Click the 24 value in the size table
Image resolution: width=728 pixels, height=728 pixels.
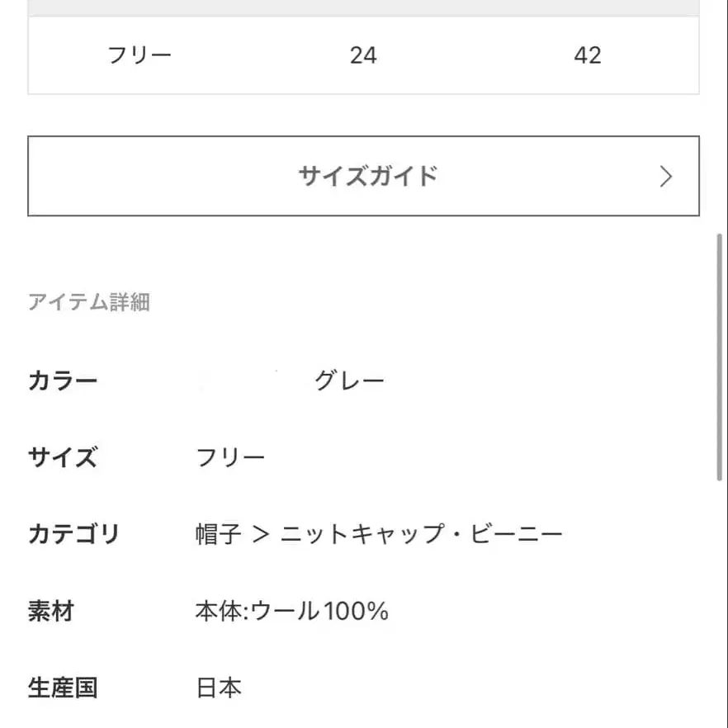(x=363, y=55)
